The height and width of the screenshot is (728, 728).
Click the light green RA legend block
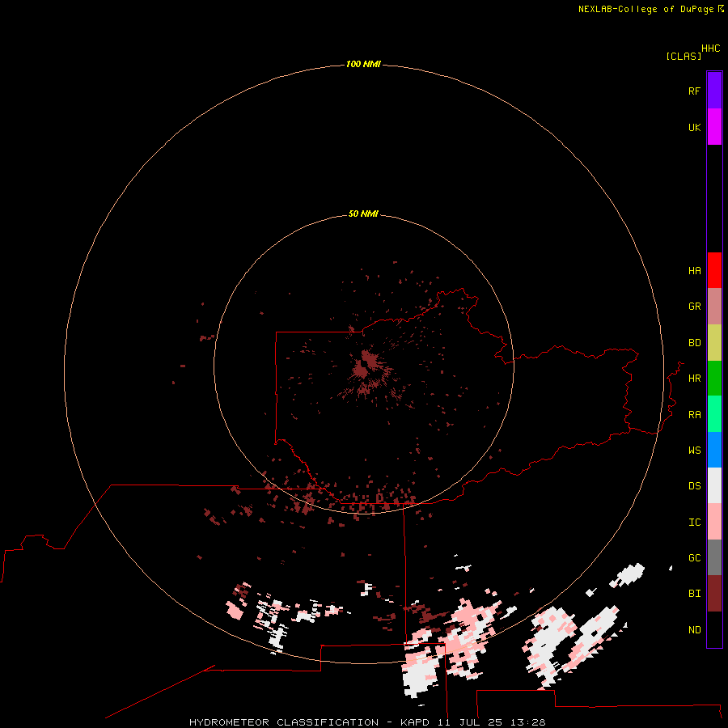click(x=714, y=414)
